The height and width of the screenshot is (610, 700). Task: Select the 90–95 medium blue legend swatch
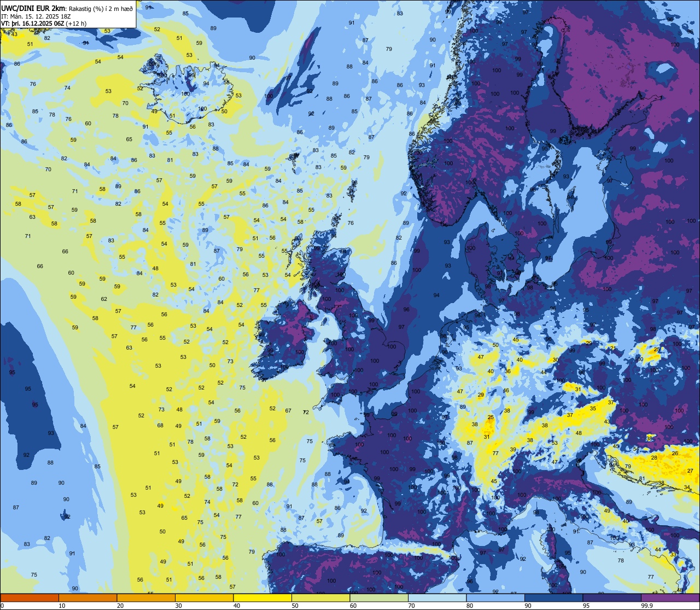(x=553, y=598)
